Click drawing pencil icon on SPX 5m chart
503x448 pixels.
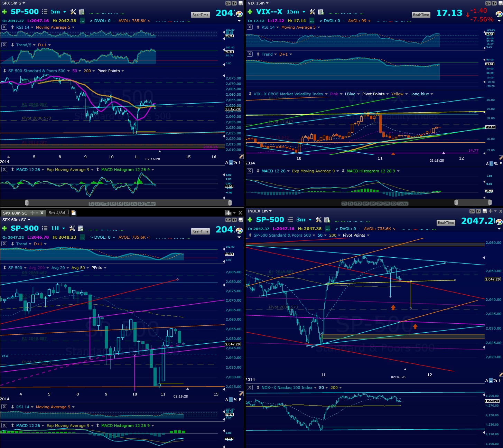pos(241,157)
